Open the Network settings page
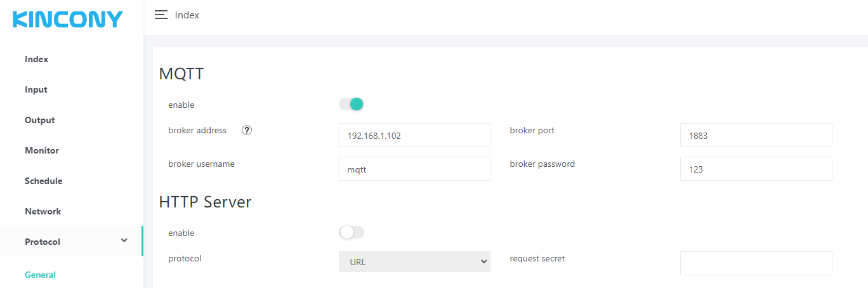Image resolution: width=868 pixels, height=288 pixels. 43,211
